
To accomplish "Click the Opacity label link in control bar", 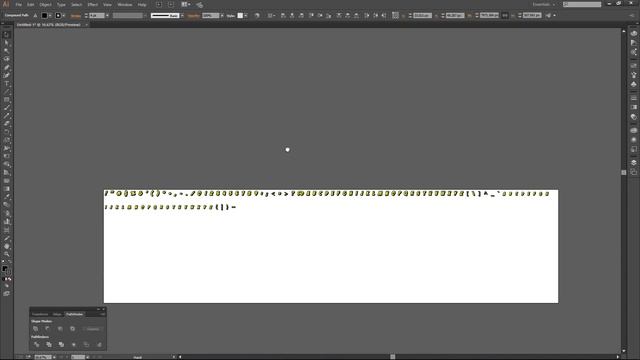I will click(194, 16).
